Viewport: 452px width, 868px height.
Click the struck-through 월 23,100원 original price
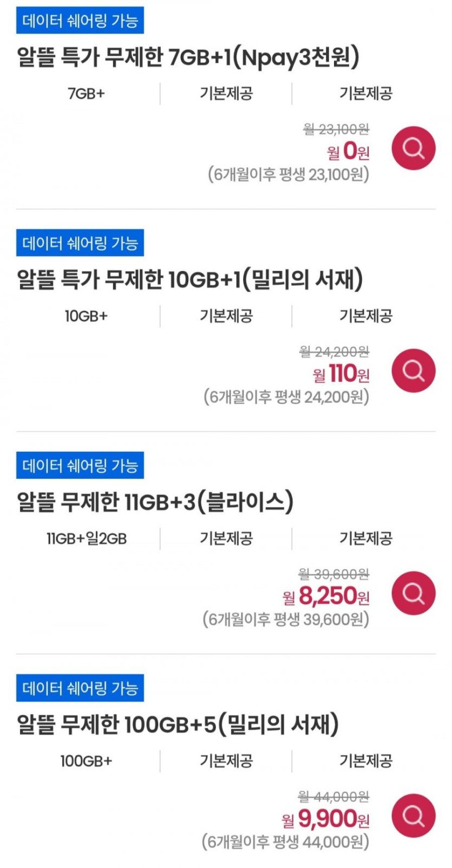point(336,129)
